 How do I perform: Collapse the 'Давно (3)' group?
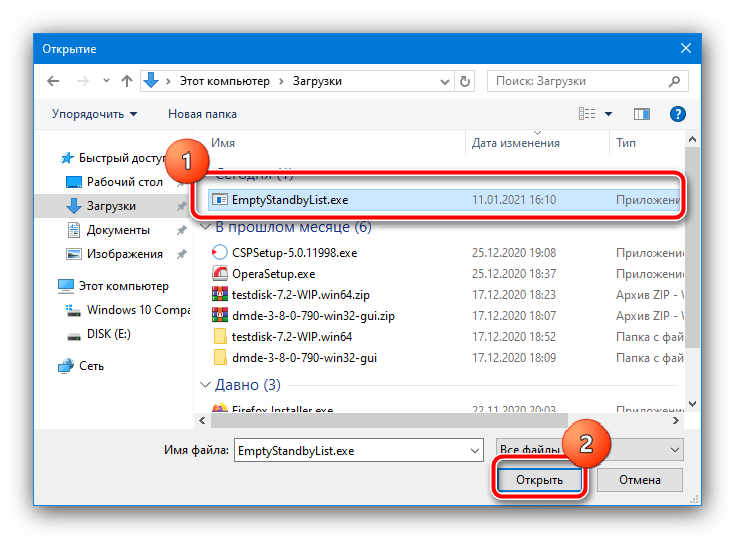tap(205, 385)
